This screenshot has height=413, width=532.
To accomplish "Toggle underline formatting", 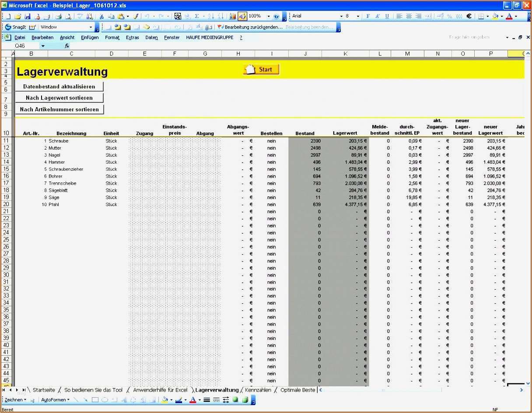I will pos(387,16).
